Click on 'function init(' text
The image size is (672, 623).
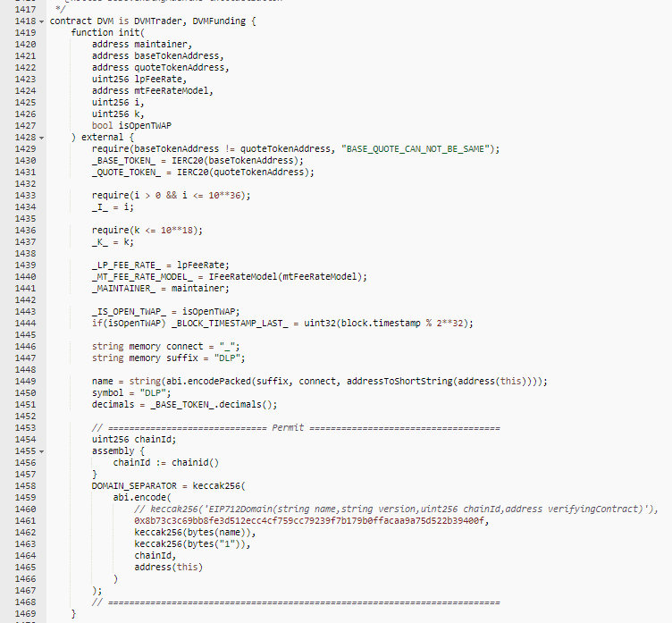click(x=107, y=32)
